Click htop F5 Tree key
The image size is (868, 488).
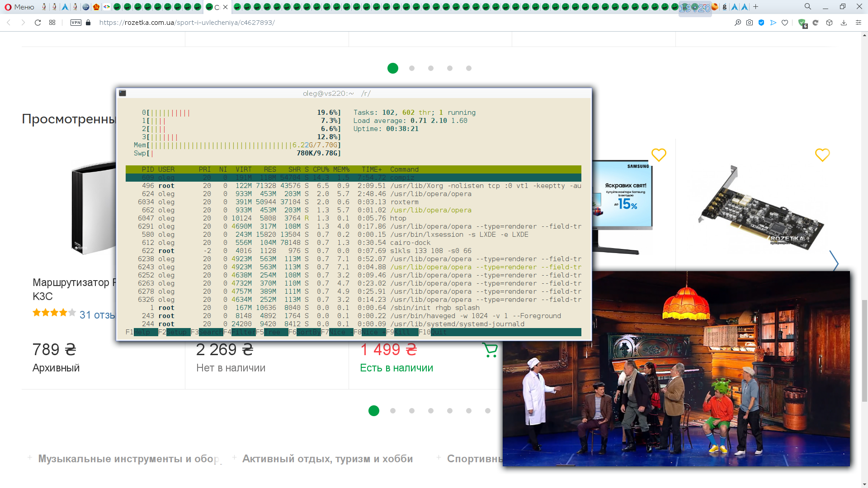272,332
